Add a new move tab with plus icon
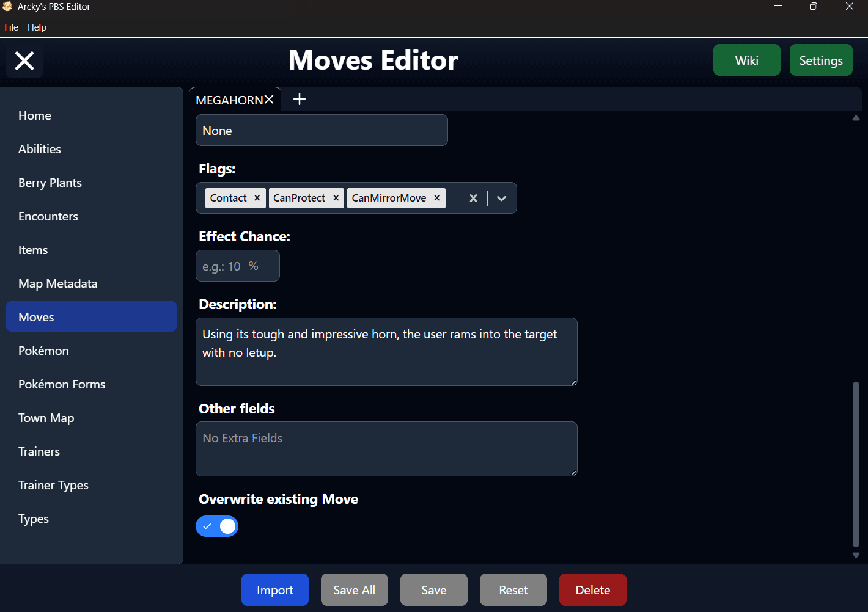Screen dimensions: 868x612 coord(300,99)
